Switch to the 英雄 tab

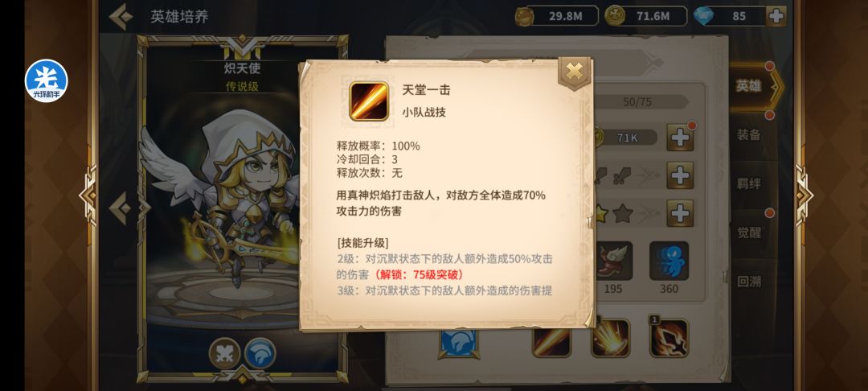point(748,86)
